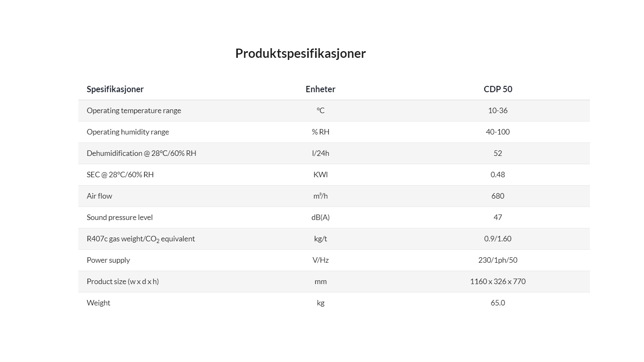Select the SEC @ 28°C/60% RH label

[x=120, y=175]
